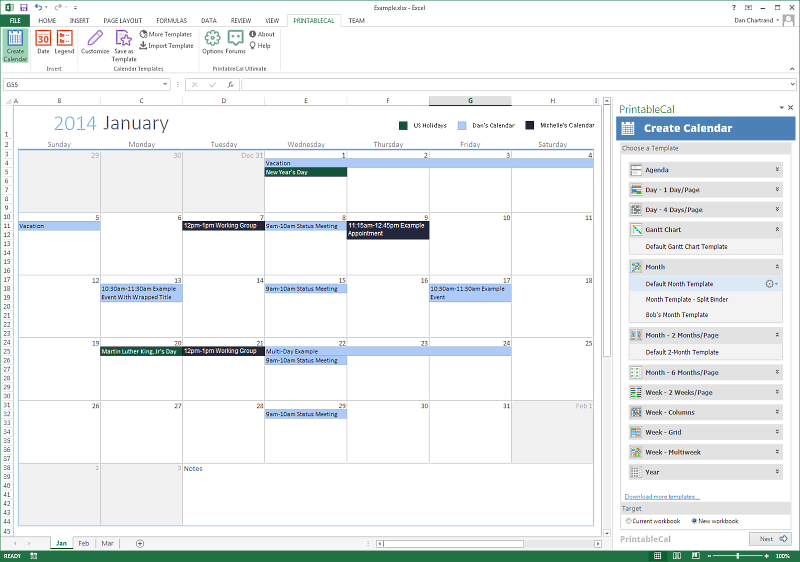Open the Feb sheet tab
This screenshot has width=800, height=562.
click(84, 543)
